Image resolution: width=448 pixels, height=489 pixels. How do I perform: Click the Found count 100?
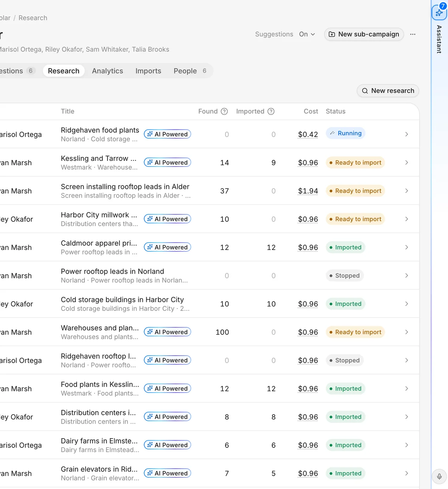coord(222,332)
